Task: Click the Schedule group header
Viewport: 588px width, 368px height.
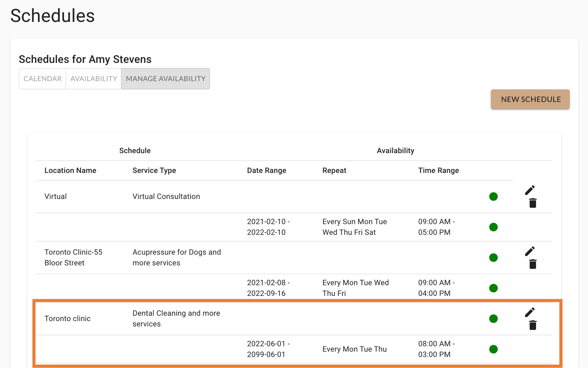Action: (135, 151)
